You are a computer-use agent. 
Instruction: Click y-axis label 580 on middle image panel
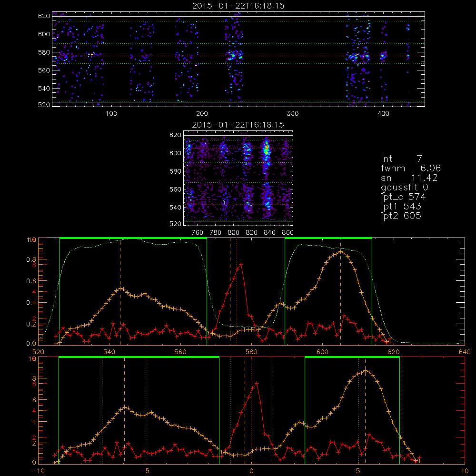pos(175,171)
